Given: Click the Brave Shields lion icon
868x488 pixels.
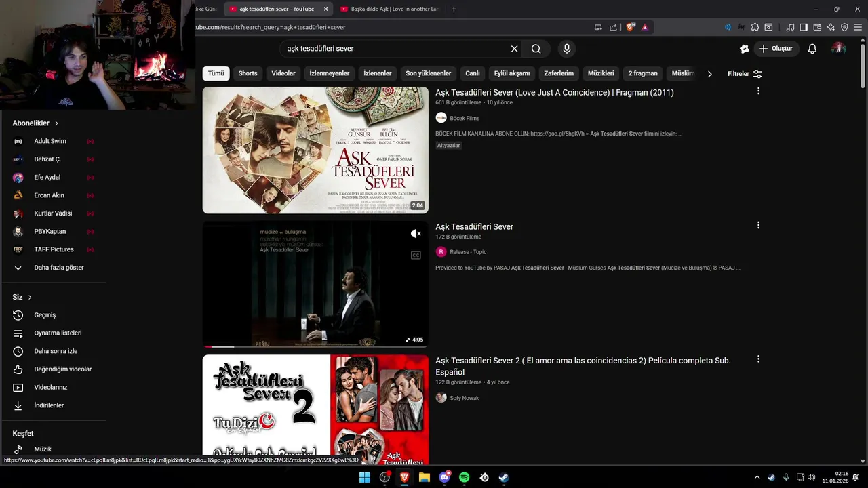Looking at the screenshot, I should [x=631, y=27].
